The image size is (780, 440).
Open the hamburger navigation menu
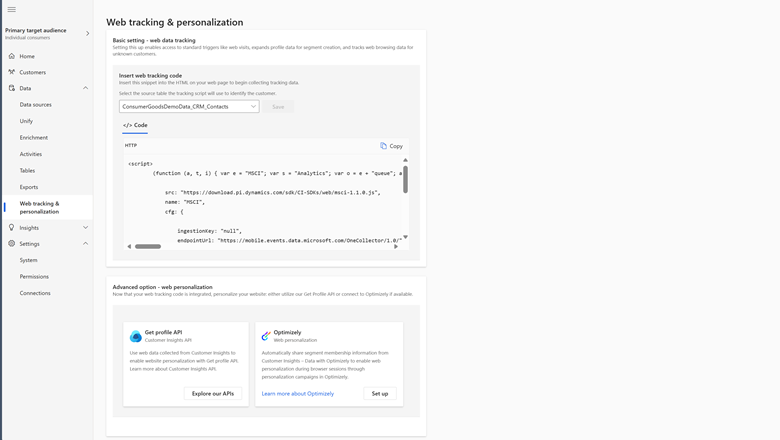(x=12, y=9)
